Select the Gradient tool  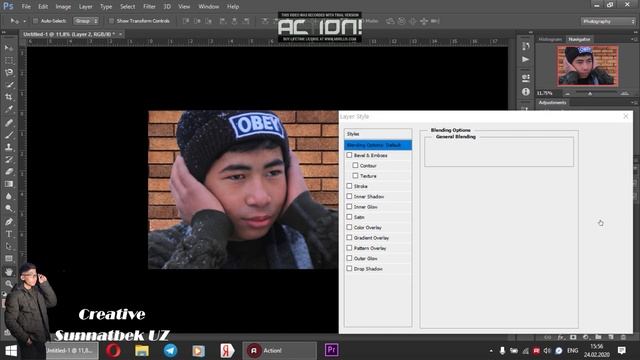tap(9, 184)
